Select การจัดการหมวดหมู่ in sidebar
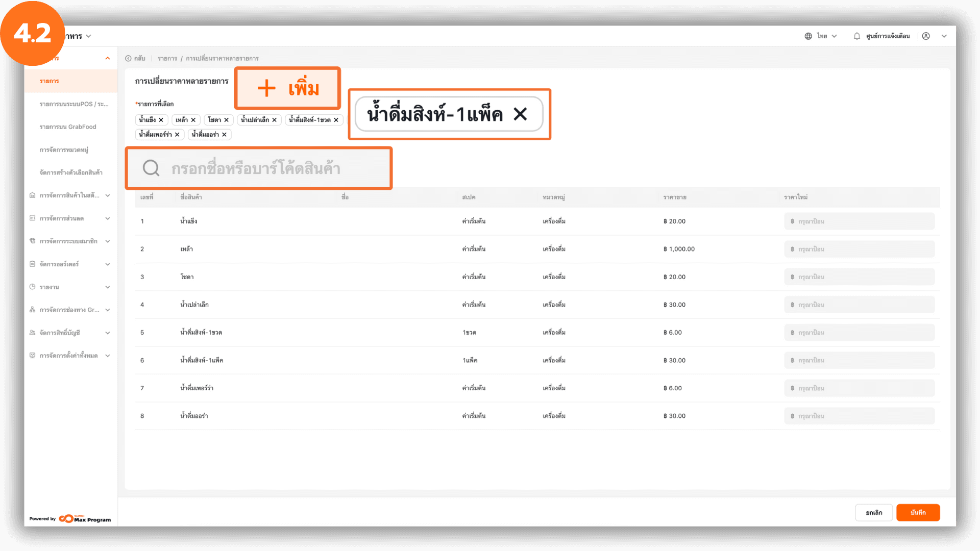Image resolution: width=980 pixels, height=551 pixels. pos(64,150)
